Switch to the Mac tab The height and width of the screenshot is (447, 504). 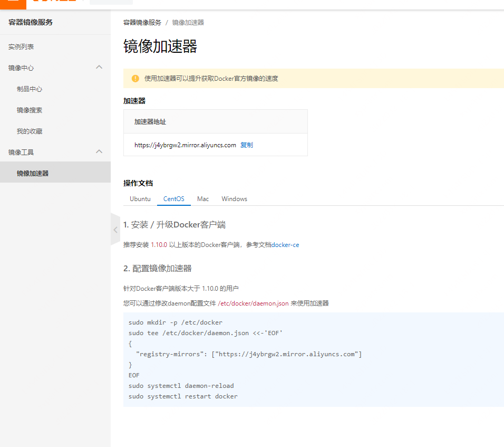coord(203,199)
